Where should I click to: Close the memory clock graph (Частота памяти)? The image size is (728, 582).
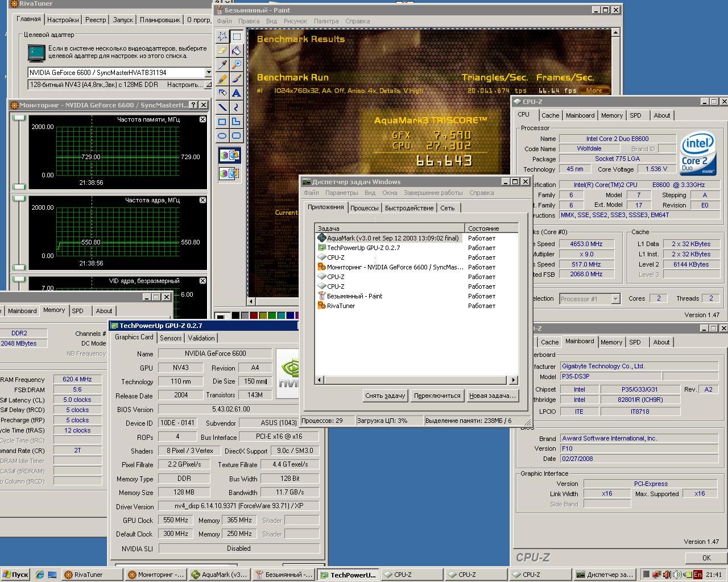(x=202, y=119)
